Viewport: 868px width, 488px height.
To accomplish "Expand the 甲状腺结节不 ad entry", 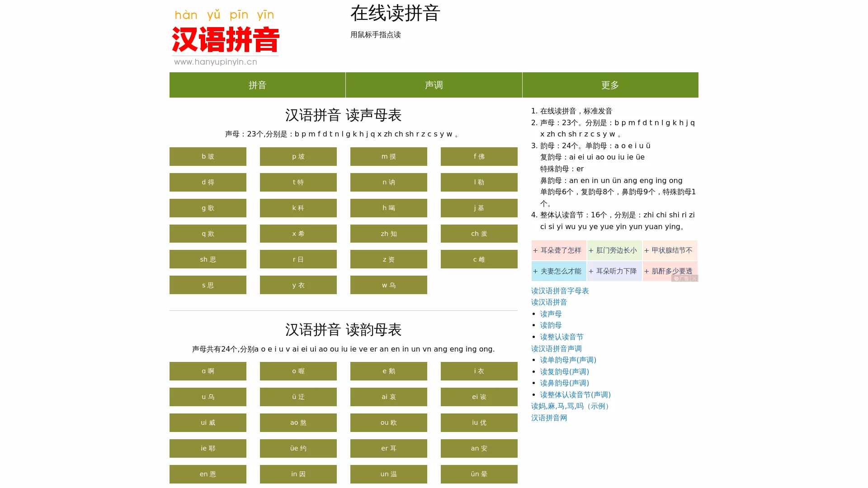I will 670,250.
